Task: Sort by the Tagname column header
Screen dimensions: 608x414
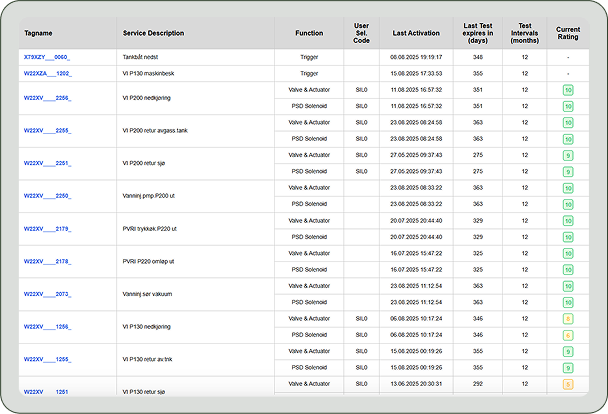Action: [x=38, y=33]
